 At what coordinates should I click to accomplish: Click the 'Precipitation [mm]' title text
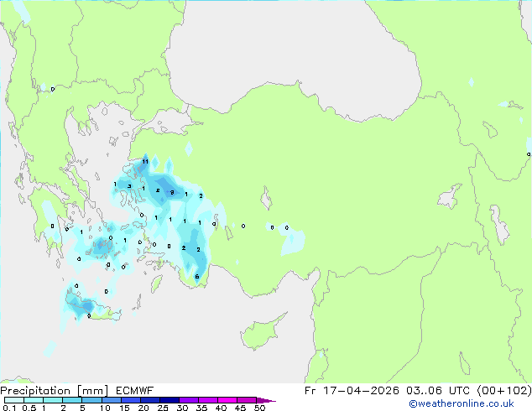55,391
